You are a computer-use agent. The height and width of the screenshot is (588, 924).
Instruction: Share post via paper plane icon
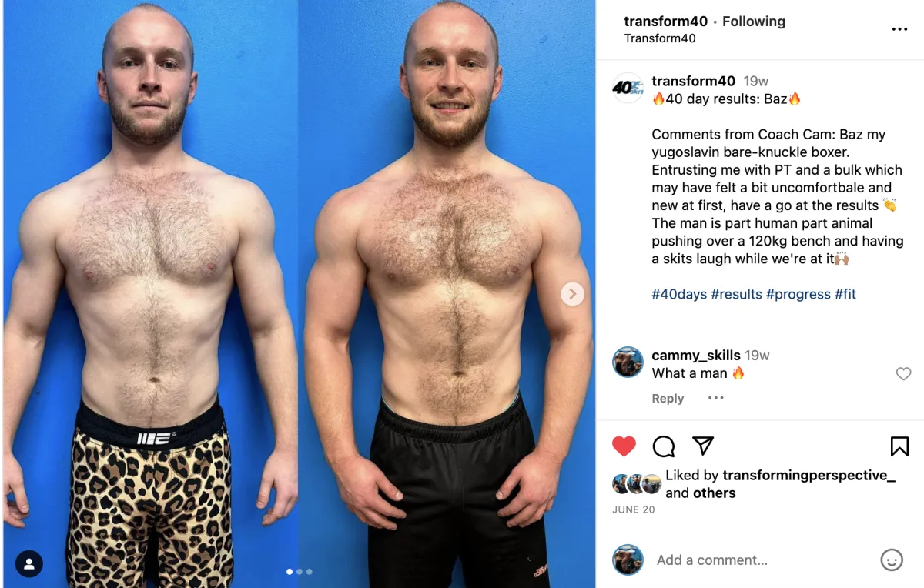pos(702,446)
